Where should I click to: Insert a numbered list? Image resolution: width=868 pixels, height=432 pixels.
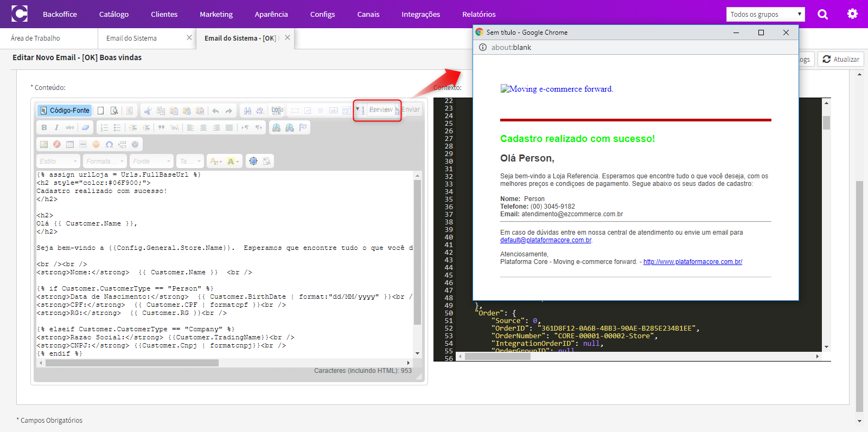click(104, 127)
